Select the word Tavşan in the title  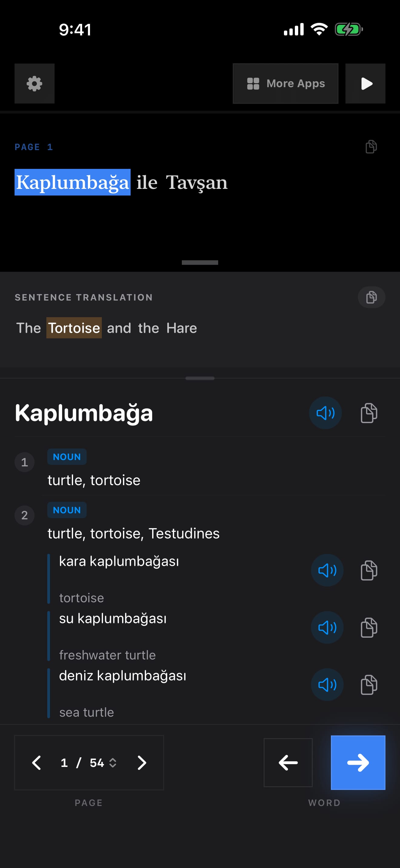pos(197,182)
